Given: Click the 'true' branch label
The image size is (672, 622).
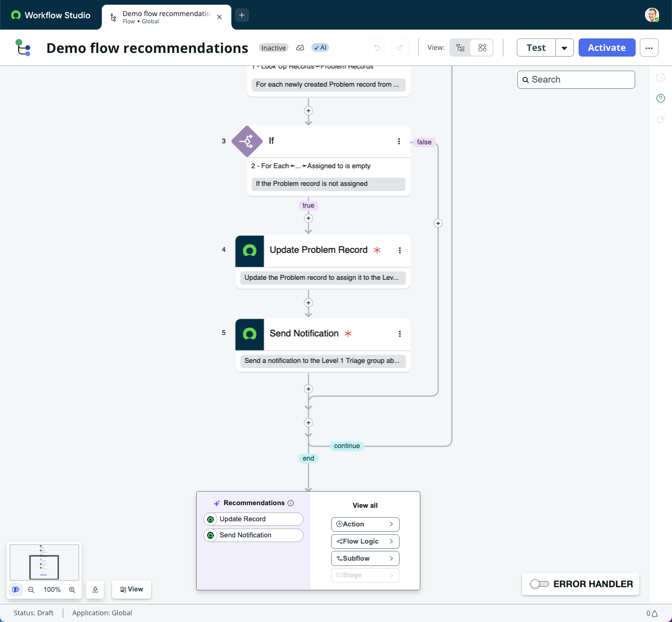Looking at the screenshot, I should pos(308,206).
